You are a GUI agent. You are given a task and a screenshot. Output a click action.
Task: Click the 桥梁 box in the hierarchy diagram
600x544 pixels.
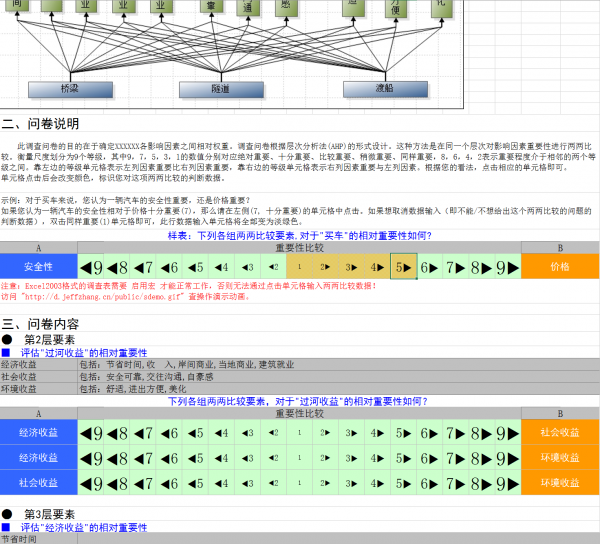click(69, 89)
